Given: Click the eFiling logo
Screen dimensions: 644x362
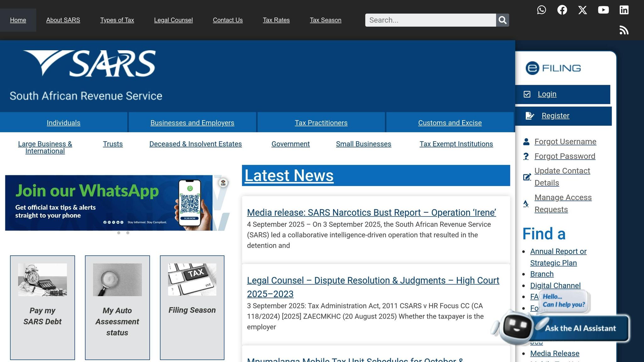Looking at the screenshot, I should coord(553,68).
